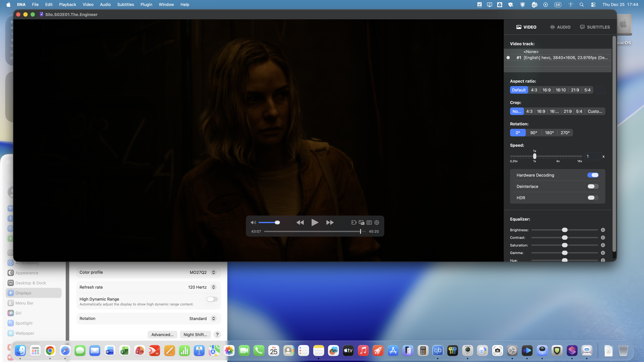Open IINA from the Dock
Viewport: 644px width, 362px height.
(527, 351)
